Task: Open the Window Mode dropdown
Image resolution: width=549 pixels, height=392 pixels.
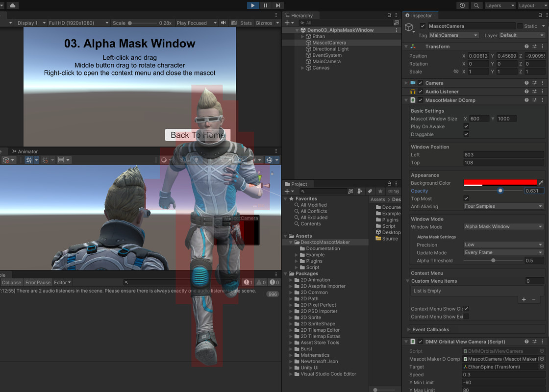Action: (x=503, y=227)
